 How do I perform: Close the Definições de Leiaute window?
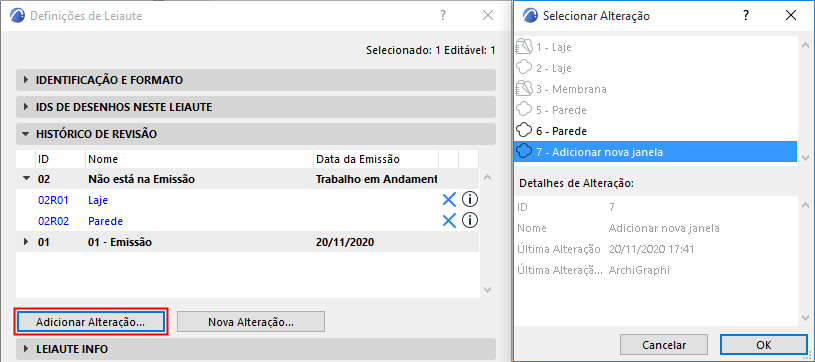(x=488, y=16)
